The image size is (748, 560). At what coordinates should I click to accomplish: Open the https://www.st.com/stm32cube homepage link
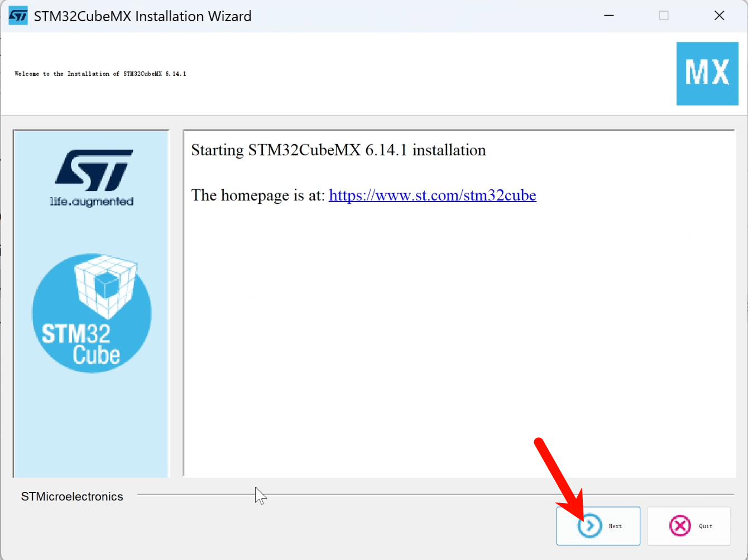coord(432,195)
